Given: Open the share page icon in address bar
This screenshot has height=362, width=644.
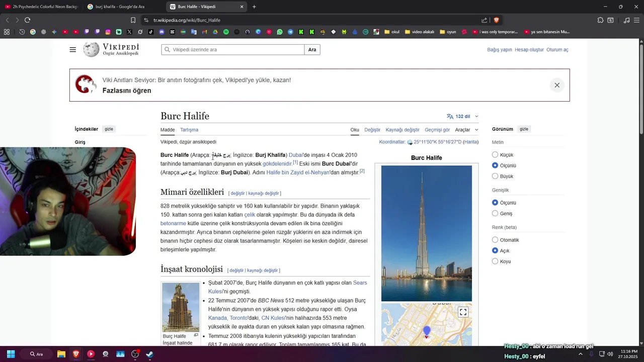Looking at the screenshot, I should (484, 20).
